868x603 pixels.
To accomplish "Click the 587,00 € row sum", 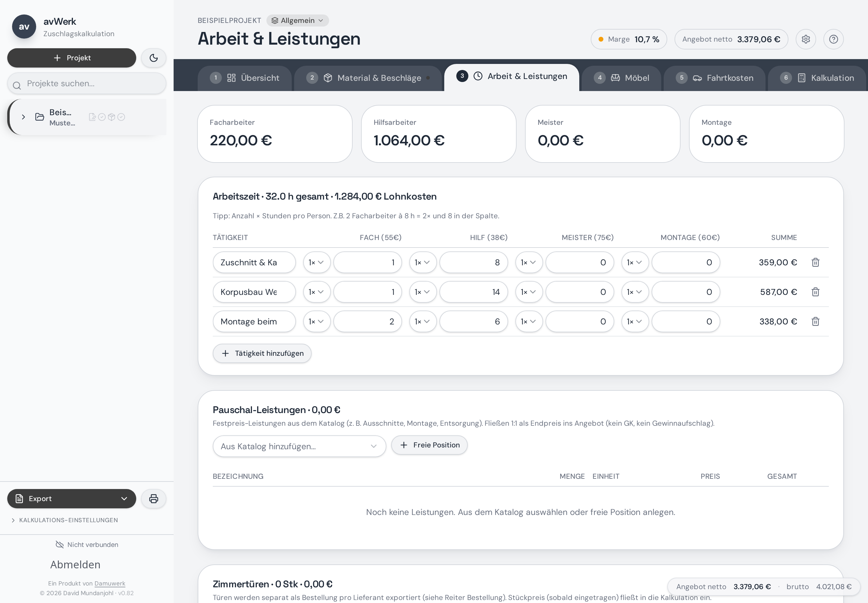I will coord(778,292).
